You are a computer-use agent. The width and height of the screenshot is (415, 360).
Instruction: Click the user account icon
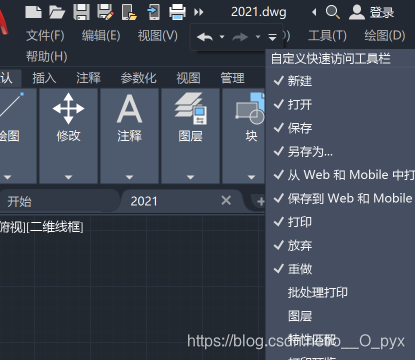click(x=357, y=12)
